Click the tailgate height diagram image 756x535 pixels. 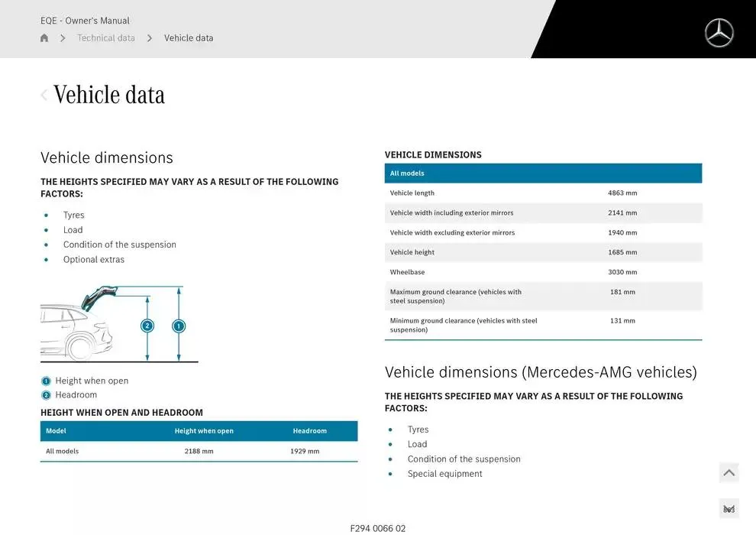tap(118, 323)
